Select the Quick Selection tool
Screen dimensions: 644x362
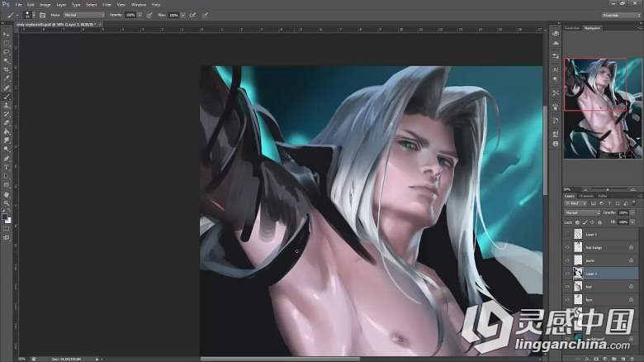[x=6, y=61]
